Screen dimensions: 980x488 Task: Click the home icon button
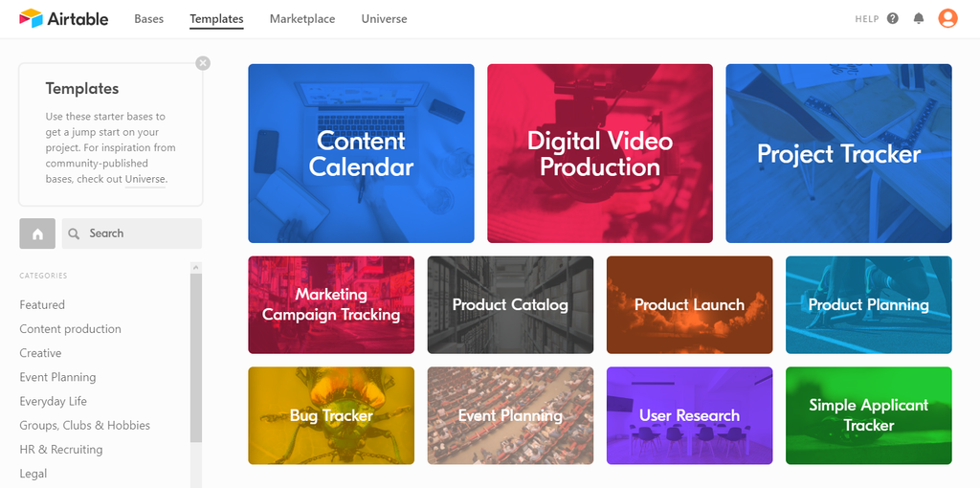click(x=37, y=233)
